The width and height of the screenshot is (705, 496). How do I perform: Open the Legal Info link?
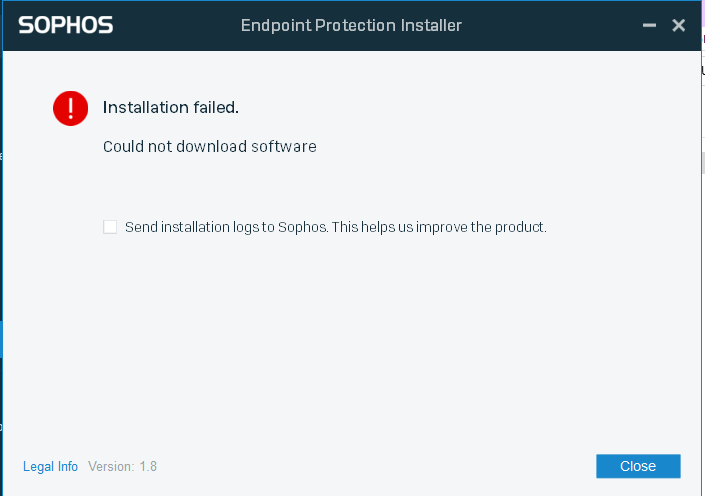(50, 466)
